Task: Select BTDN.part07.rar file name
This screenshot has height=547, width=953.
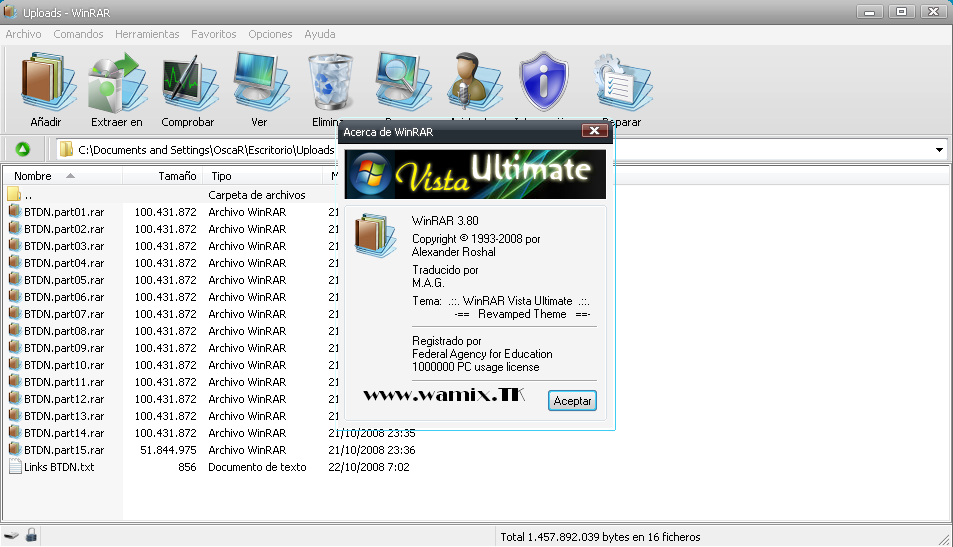Action: tap(64, 314)
